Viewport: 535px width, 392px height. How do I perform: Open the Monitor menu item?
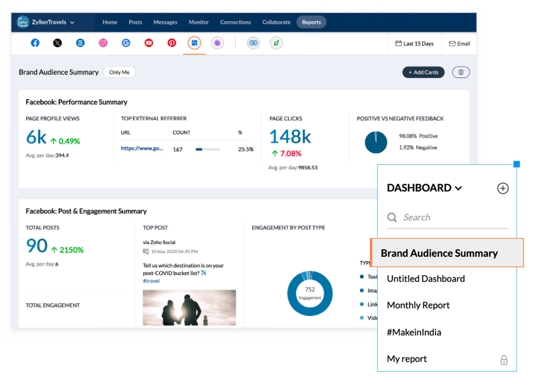(x=199, y=22)
